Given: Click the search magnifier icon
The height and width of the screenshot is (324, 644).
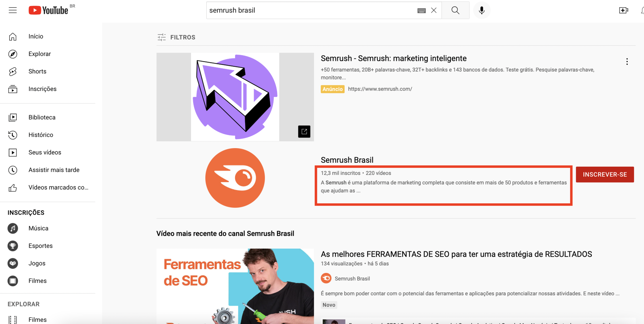Looking at the screenshot, I should pos(455,10).
